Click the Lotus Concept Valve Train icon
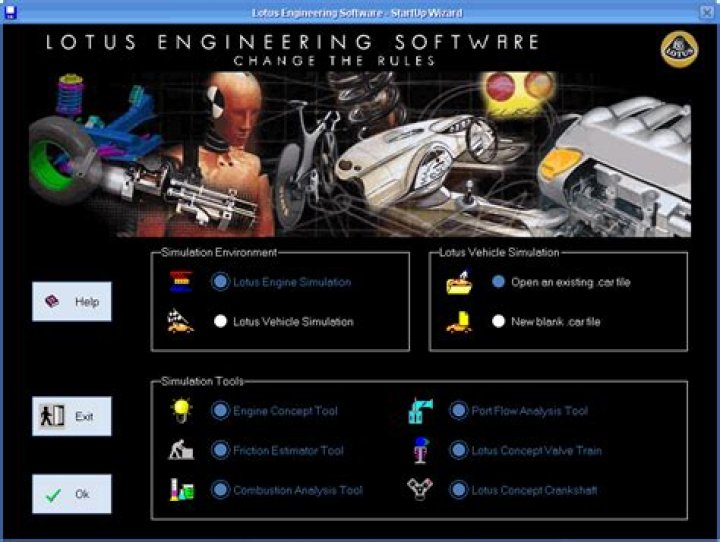This screenshot has width=720, height=542. tap(421, 451)
